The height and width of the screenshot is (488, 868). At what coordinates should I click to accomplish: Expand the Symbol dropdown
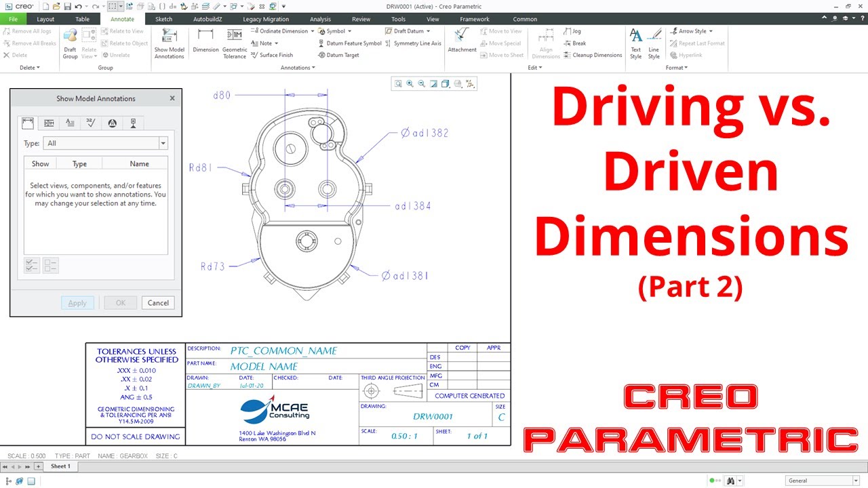pyautogui.click(x=349, y=31)
